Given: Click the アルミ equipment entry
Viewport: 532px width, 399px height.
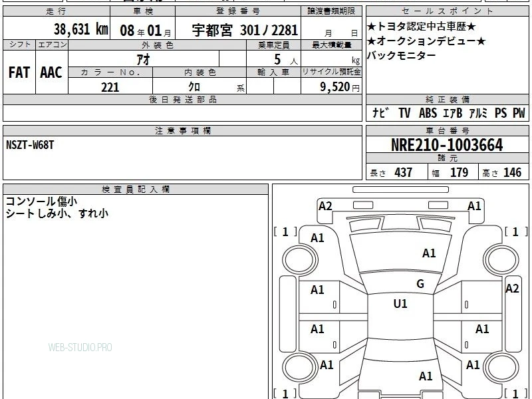Looking at the screenshot, I should [478, 112].
